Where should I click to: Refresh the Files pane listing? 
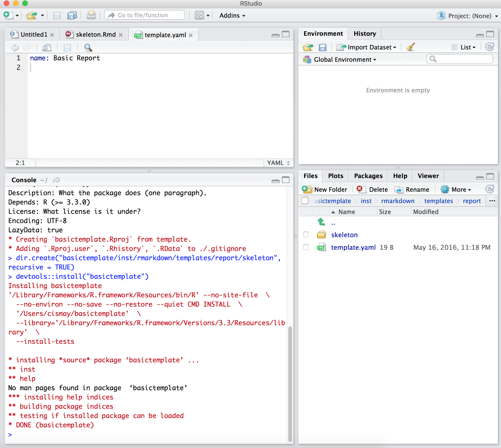coord(489,189)
